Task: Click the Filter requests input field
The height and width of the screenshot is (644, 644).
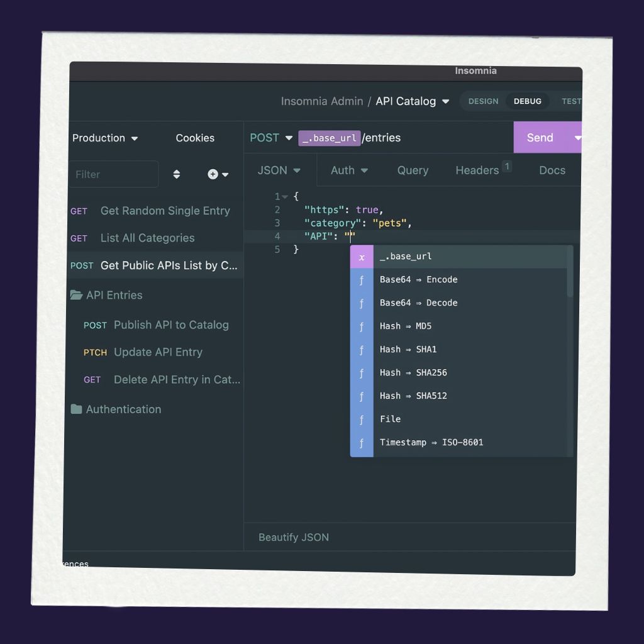Action: click(x=113, y=174)
